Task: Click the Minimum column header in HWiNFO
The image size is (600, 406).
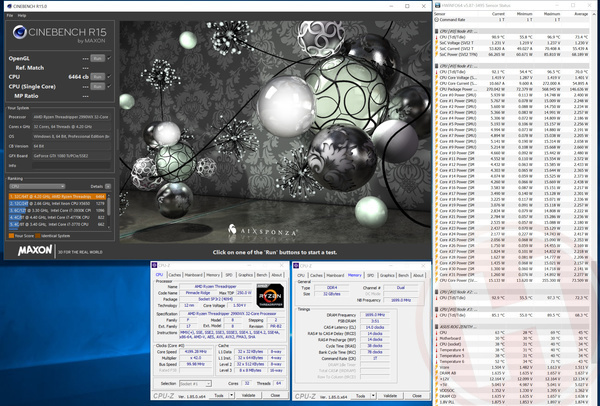Action: click(x=524, y=14)
